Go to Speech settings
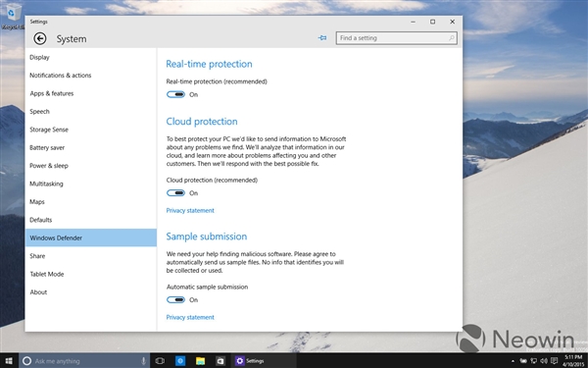 pyautogui.click(x=91, y=112)
